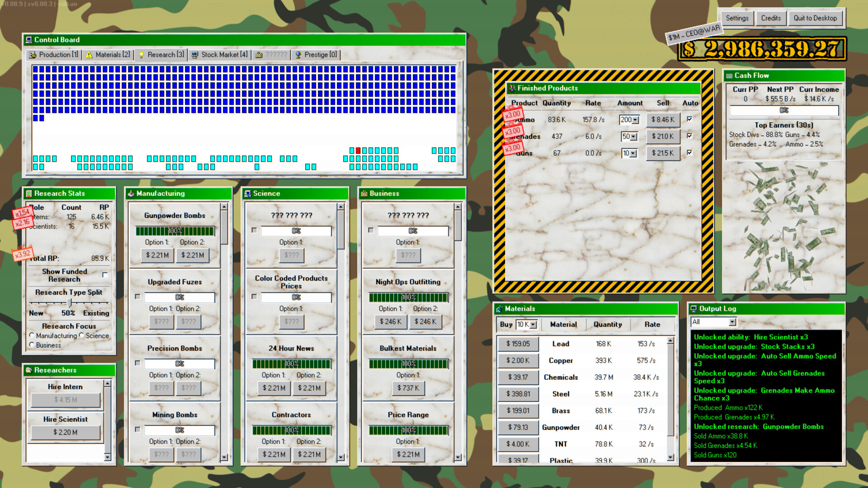Image resolution: width=868 pixels, height=488 pixels.
Task: Enable Auto sell for Guns
Action: 689,153
